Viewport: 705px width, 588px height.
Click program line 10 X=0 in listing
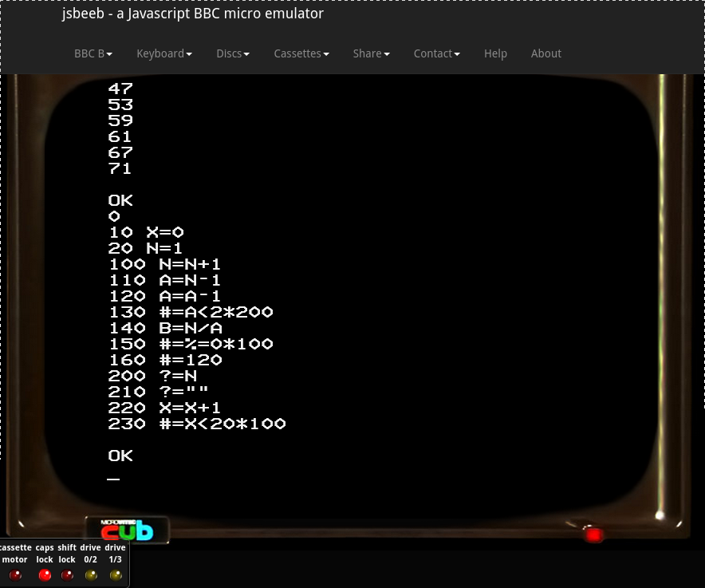pyautogui.click(x=146, y=232)
